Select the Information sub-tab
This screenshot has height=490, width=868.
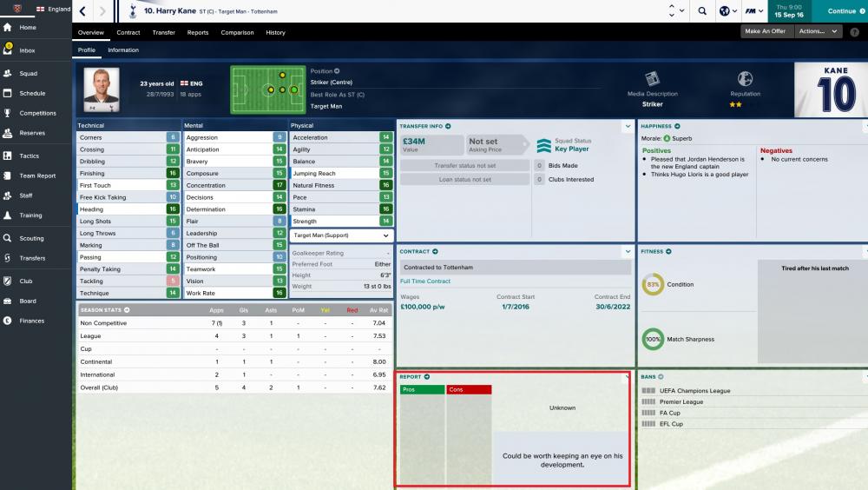click(123, 50)
